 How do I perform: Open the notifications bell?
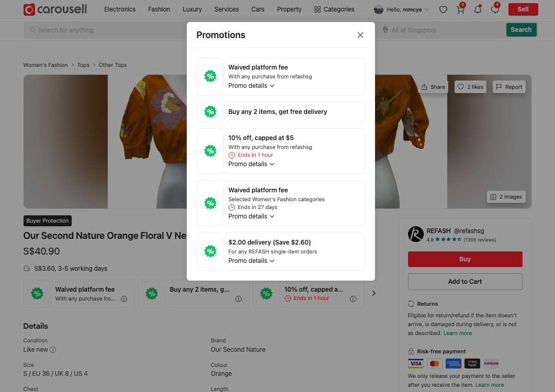[478, 9]
